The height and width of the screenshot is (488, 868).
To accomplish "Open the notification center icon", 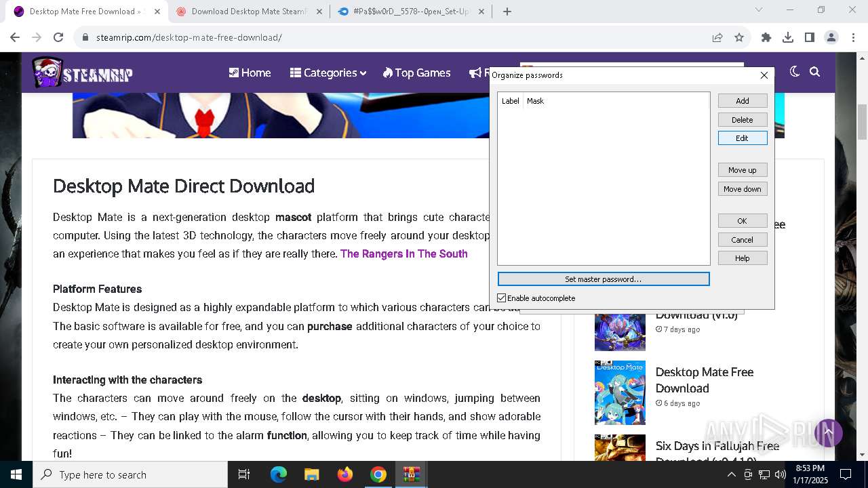I will pyautogui.click(x=846, y=474).
